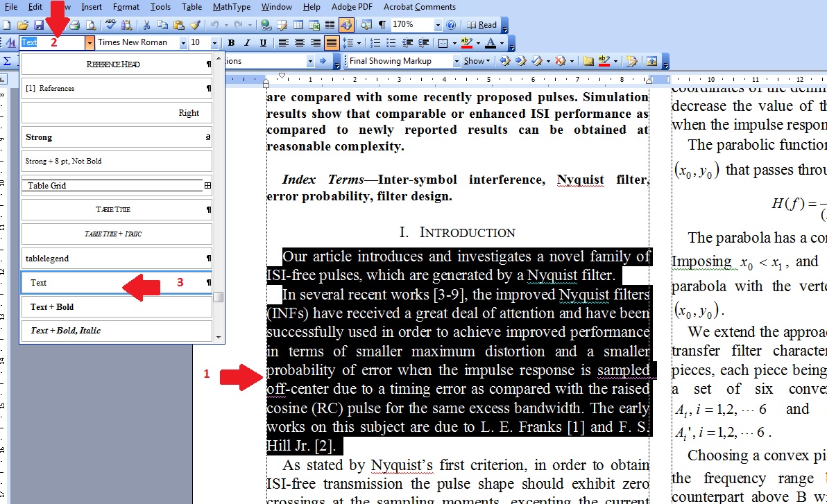Toggle Show/Hide paragraph marks
Image resolution: width=827 pixels, height=504 pixels.
coord(382,25)
